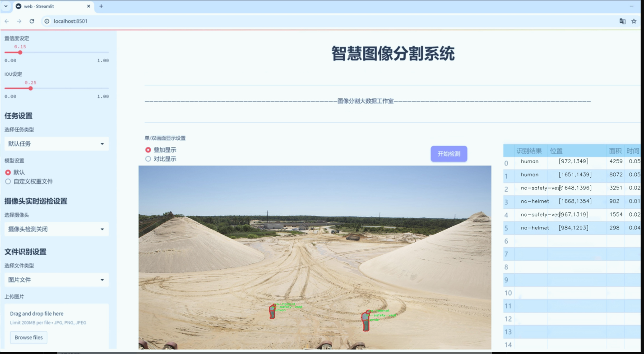Open the translate page icon
Screen dimensions: 644x354
pos(622,21)
